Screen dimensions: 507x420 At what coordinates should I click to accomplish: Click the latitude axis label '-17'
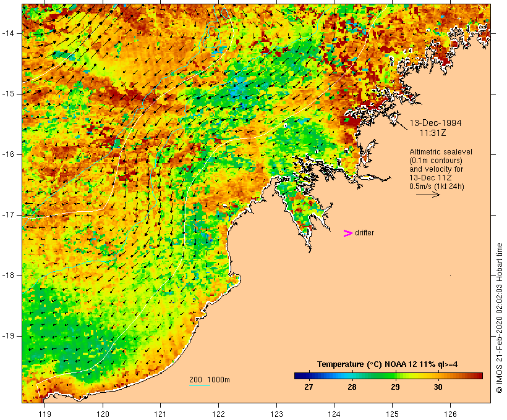point(9,215)
